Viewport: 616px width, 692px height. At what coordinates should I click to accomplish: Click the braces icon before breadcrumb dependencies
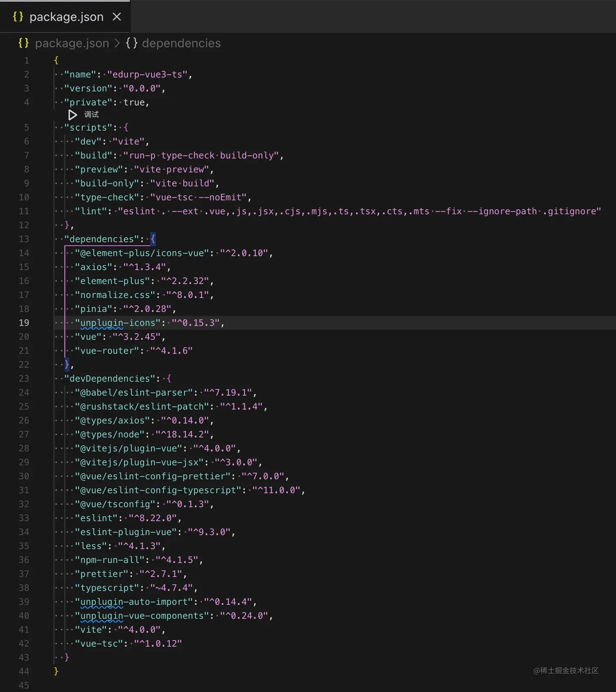tap(132, 43)
